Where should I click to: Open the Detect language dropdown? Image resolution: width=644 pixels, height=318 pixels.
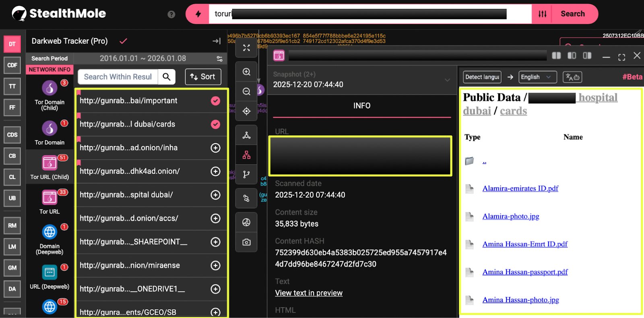coord(482,77)
